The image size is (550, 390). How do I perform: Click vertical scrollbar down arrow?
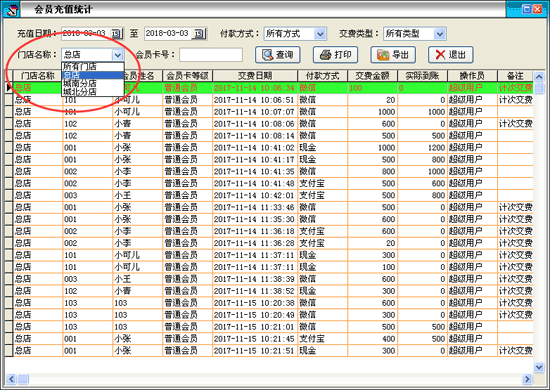(539, 367)
